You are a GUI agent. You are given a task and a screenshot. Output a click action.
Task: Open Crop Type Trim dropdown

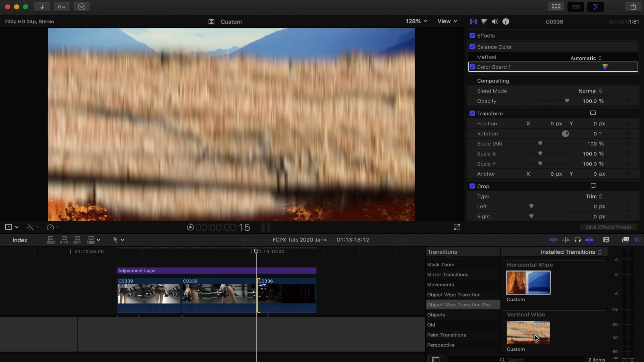click(x=594, y=196)
